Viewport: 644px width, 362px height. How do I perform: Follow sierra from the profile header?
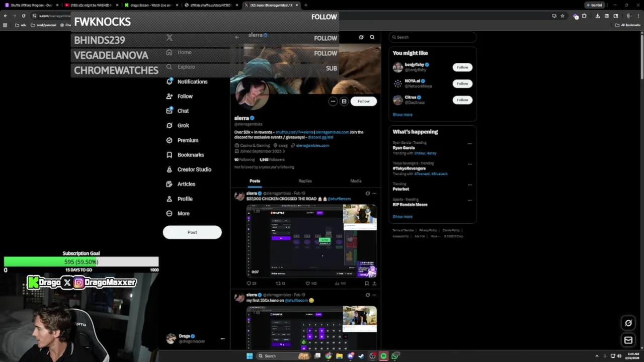click(x=364, y=101)
